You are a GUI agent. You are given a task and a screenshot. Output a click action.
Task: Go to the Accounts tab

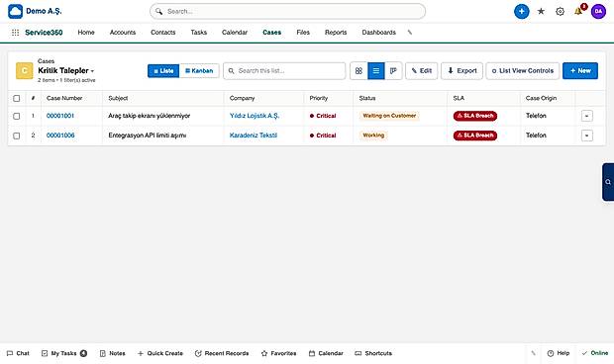coord(123,33)
